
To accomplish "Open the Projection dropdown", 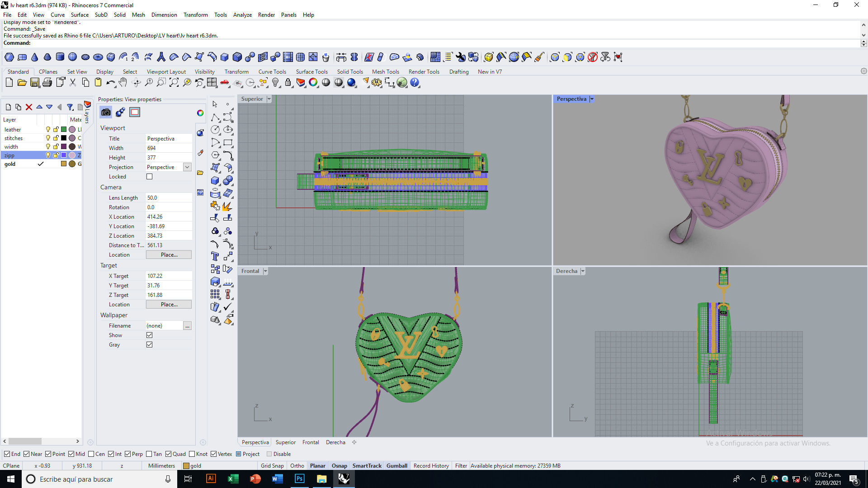I will click(x=187, y=167).
